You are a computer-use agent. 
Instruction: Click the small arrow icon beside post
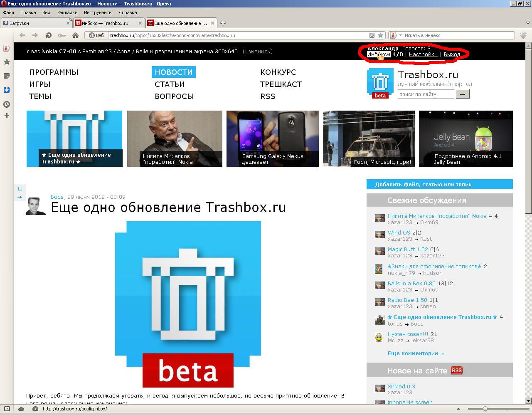click(x=20, y=197)
